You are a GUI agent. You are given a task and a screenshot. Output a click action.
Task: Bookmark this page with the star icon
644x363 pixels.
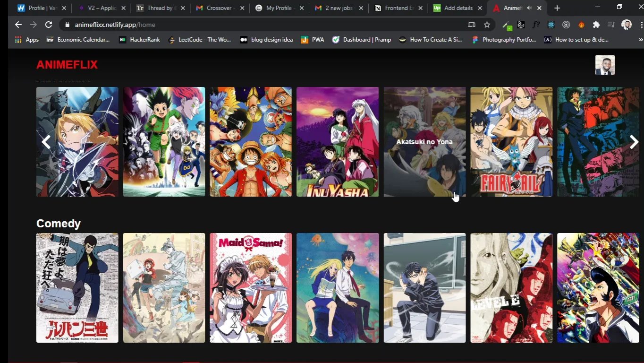[x=487, y=25]
